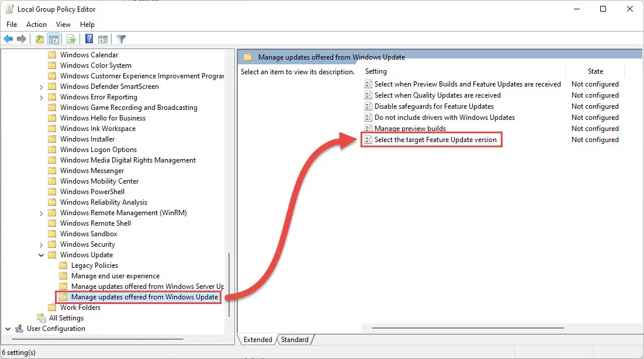Select Manage updates offered from Windows Update folder
The width and height of the screenshot is (644, 359).
[144, 297]
